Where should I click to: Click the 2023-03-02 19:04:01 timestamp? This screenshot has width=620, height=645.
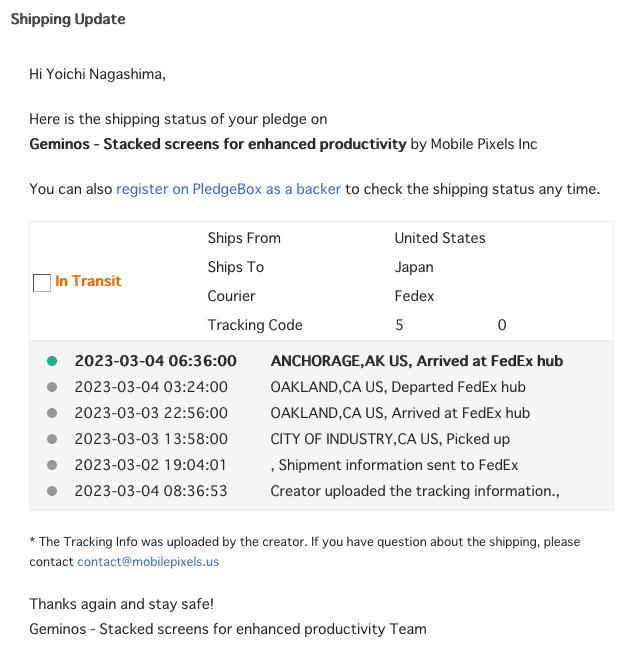tap(151, 465)
